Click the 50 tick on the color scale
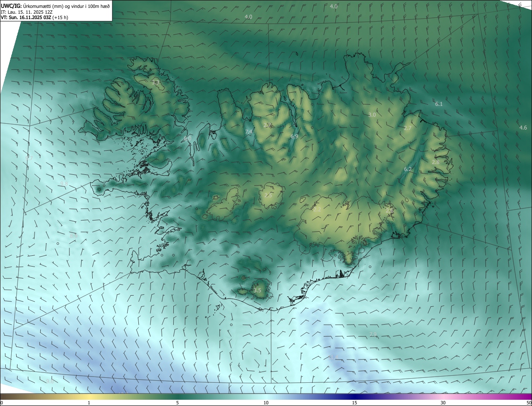The image size is (532, 406). (529, 403)
